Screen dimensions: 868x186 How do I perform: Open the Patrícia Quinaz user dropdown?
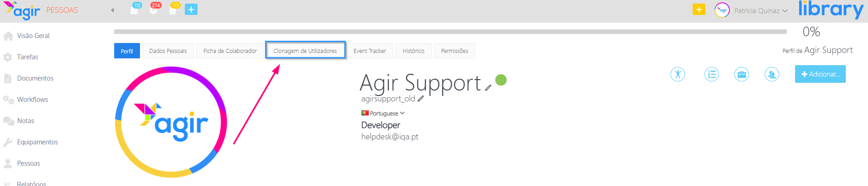coord(761,10)
